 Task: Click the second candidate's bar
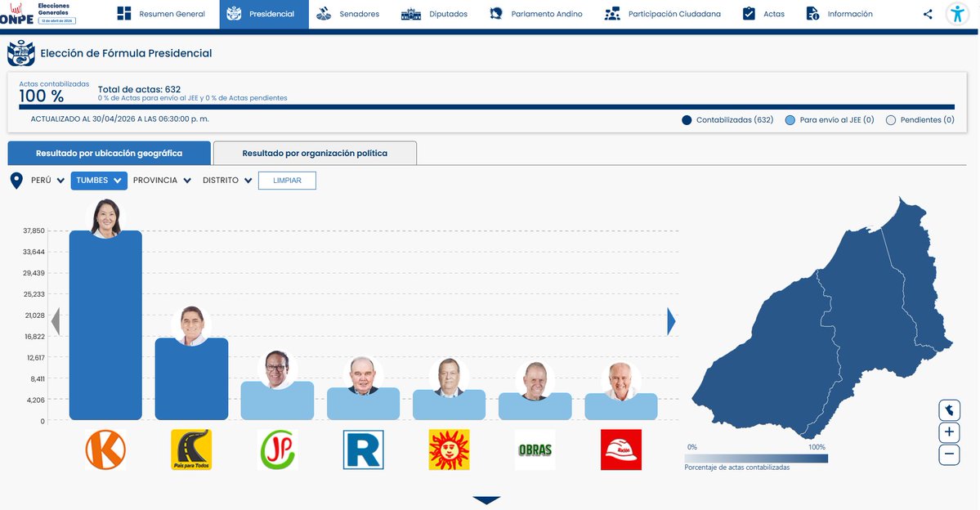coord(191,378)
